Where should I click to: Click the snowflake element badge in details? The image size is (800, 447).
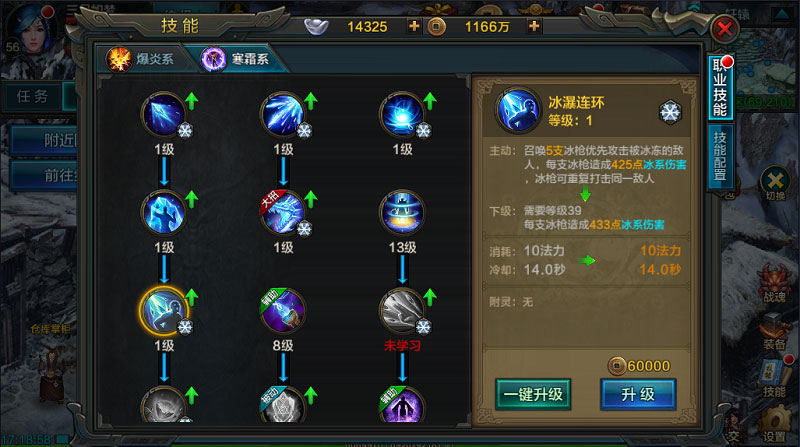670,112
